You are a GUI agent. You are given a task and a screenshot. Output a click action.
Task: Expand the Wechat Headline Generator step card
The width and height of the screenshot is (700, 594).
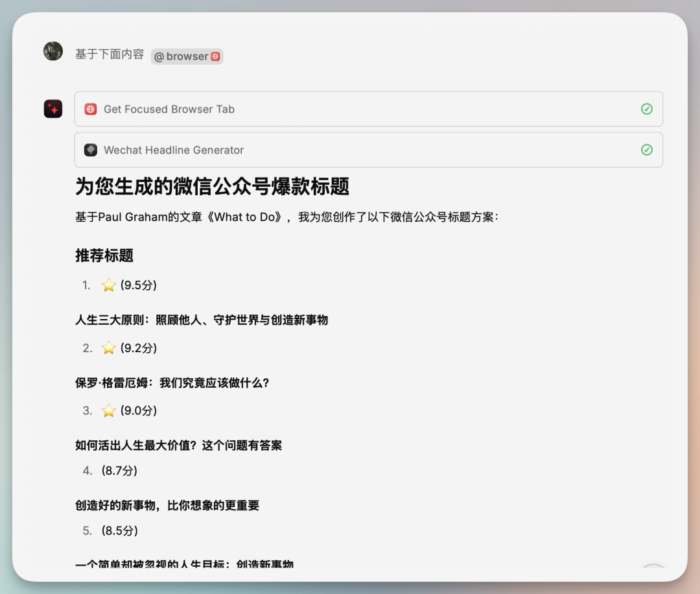point(369,150)
